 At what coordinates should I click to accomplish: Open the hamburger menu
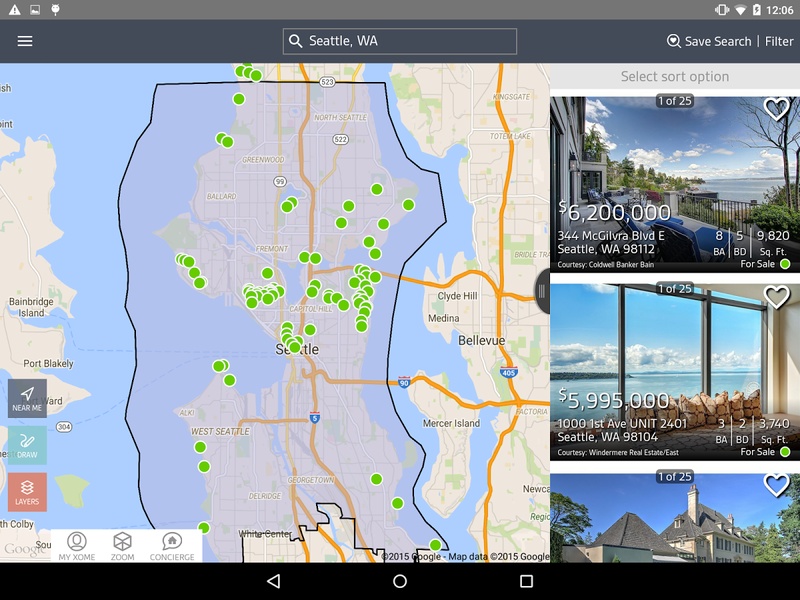tap(25, 41)
